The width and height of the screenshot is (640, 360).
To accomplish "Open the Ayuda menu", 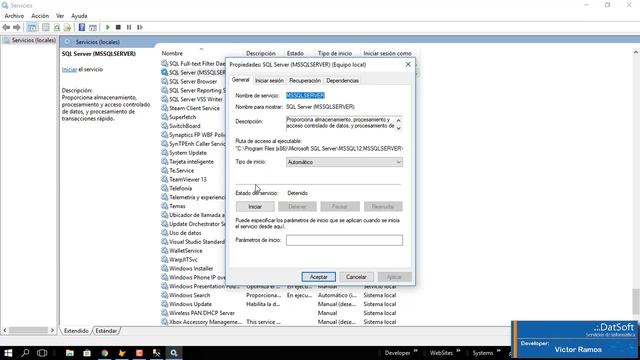I will pos(79,16).
